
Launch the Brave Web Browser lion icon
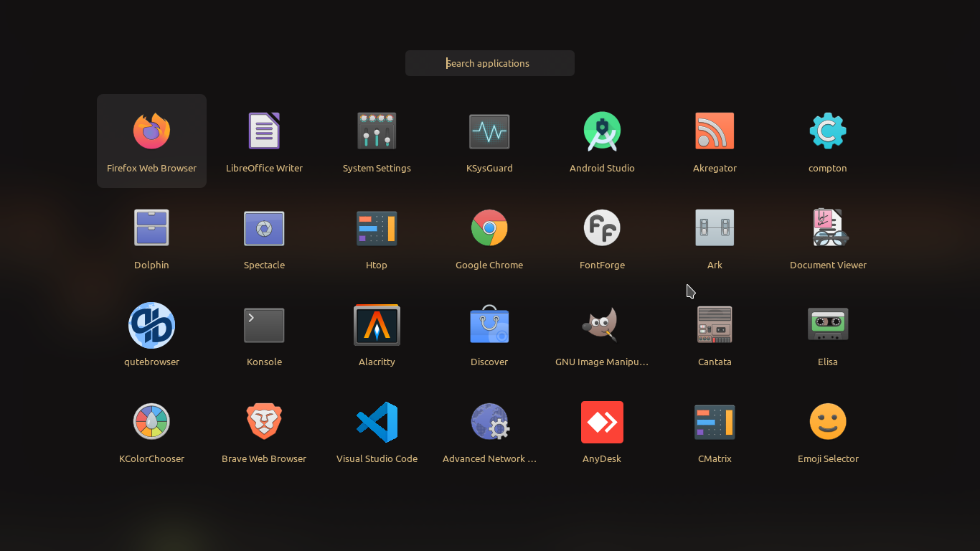(264, 422)
